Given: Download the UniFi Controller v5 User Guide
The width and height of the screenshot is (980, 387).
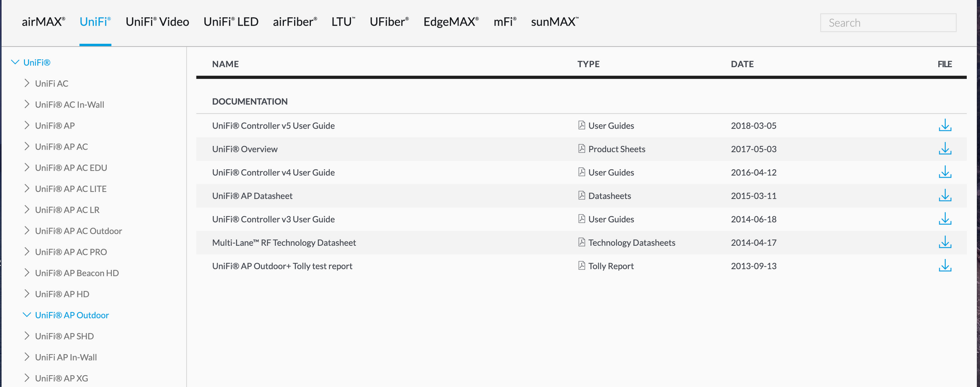Looking at the screenshot, I should tap(945, 126).
